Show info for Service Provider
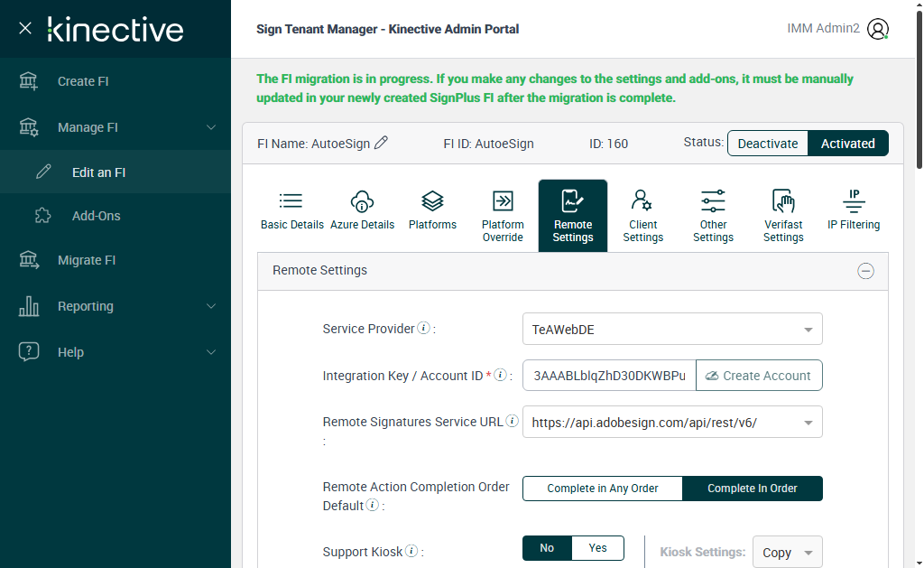 point(424,328)
